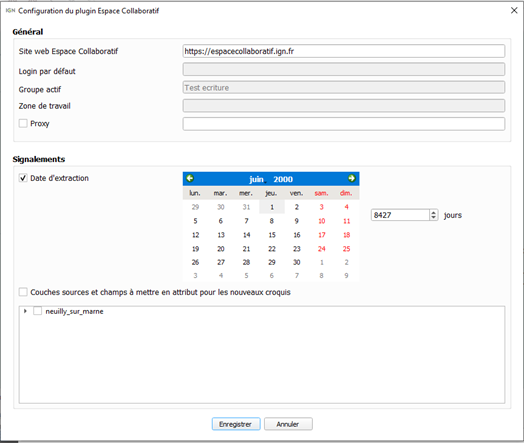Expand the neuilly_sur_marne tree node
This screenshot has height=443, width=524.
(x=25, y=311)
